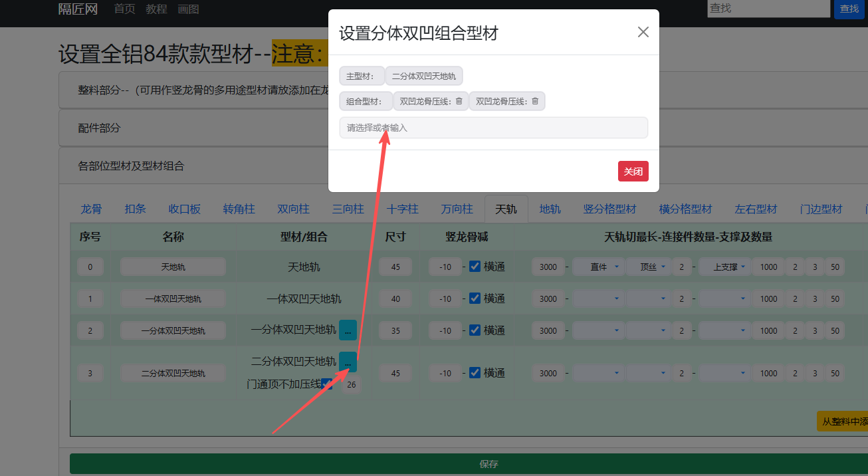
Task: Switch to the 竖分格型材 tab
Action: click(609, 209)
